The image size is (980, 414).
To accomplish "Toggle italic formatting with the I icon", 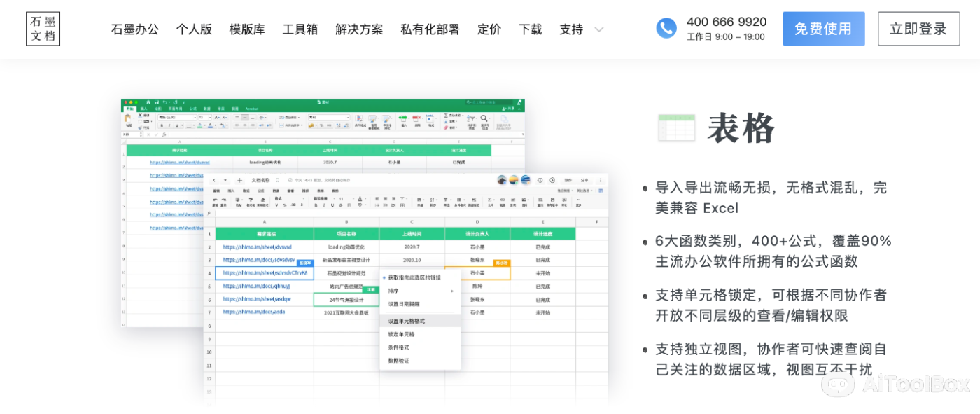I will click(x=324, y=204).
